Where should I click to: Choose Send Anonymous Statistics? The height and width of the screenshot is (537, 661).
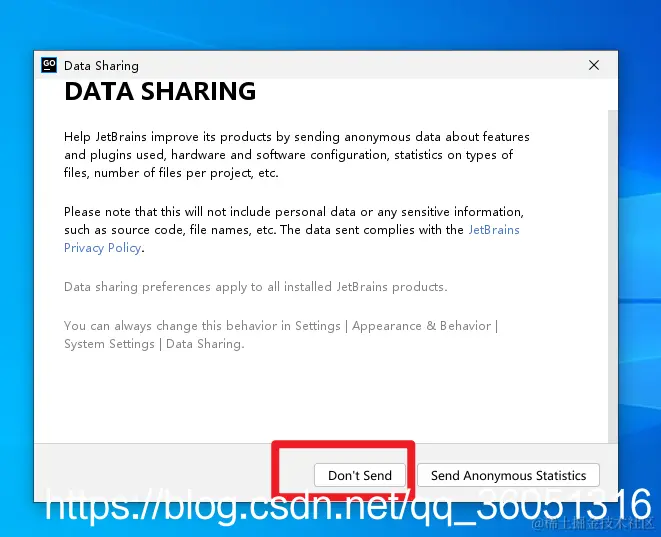tap(508, 475)
